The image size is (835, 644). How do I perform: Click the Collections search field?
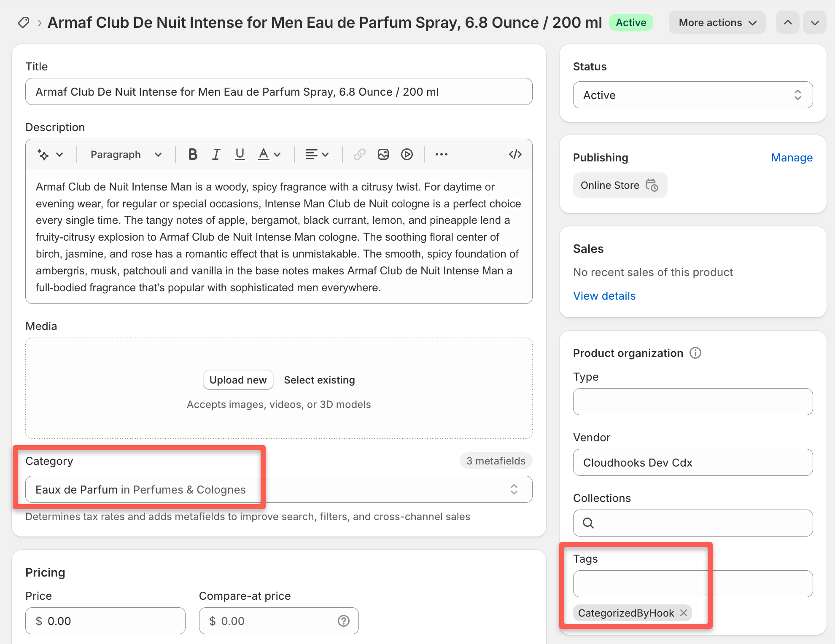692,523
